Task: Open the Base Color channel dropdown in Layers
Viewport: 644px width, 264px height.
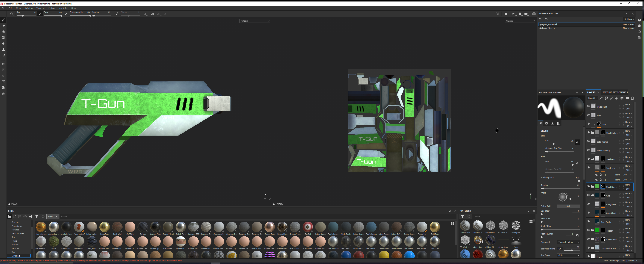Action: pyautogui.click(x=593, y=98)
